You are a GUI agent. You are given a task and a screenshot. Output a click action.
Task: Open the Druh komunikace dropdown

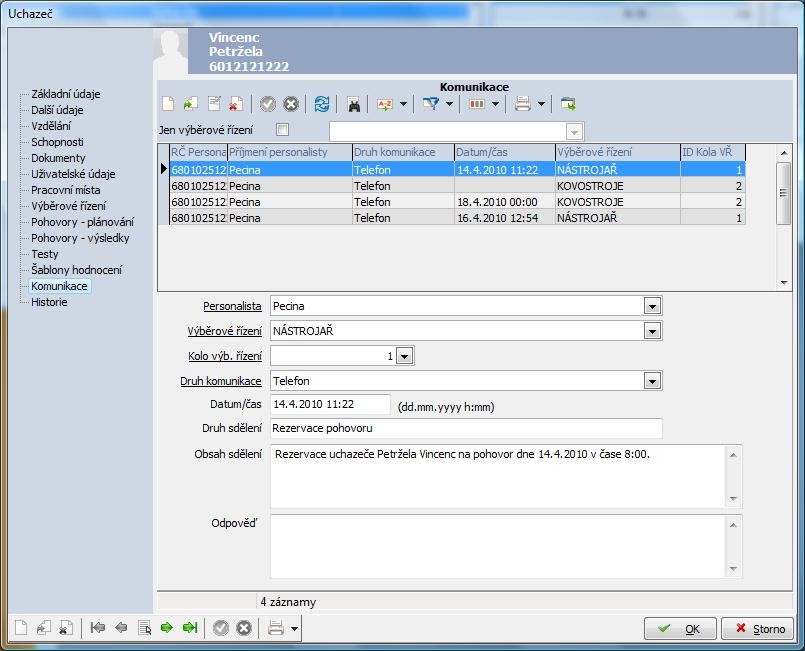(652, 381)
